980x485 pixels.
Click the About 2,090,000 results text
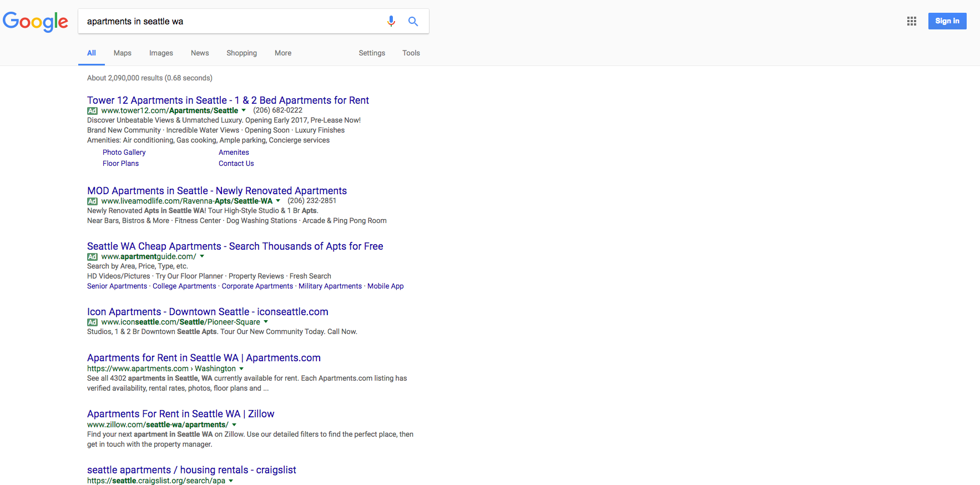click(x=150, y=78)
